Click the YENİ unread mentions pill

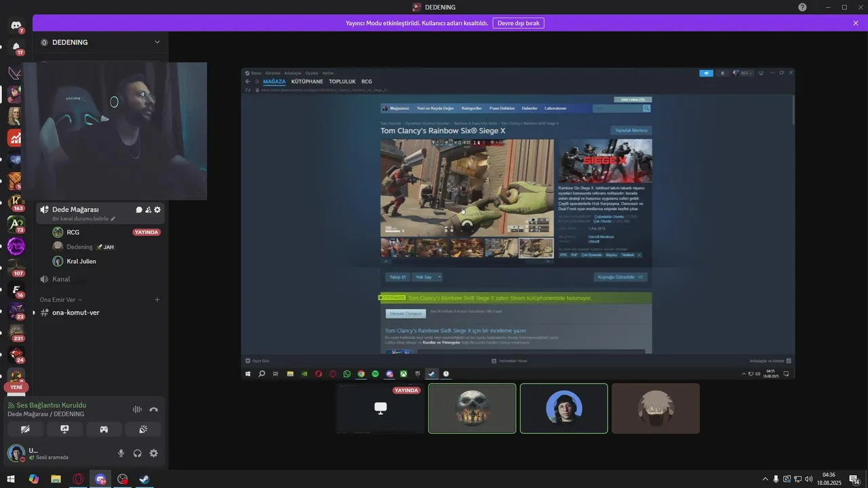[x=16, y=387]
